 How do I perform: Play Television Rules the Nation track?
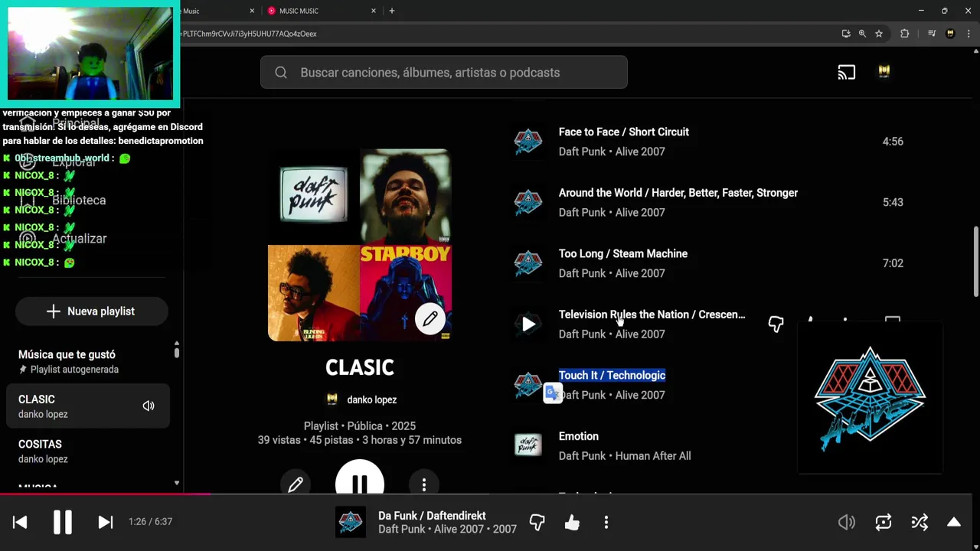(x=528, y=324)
